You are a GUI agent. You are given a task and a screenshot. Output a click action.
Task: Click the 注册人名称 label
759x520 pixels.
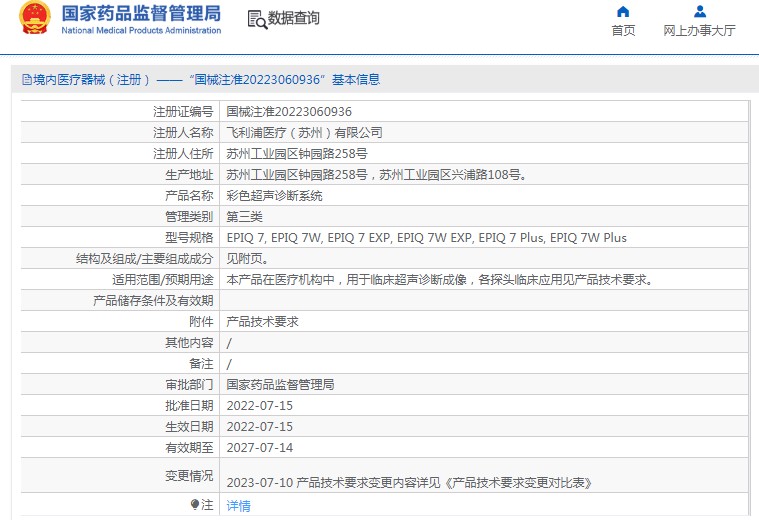(183, 133)
